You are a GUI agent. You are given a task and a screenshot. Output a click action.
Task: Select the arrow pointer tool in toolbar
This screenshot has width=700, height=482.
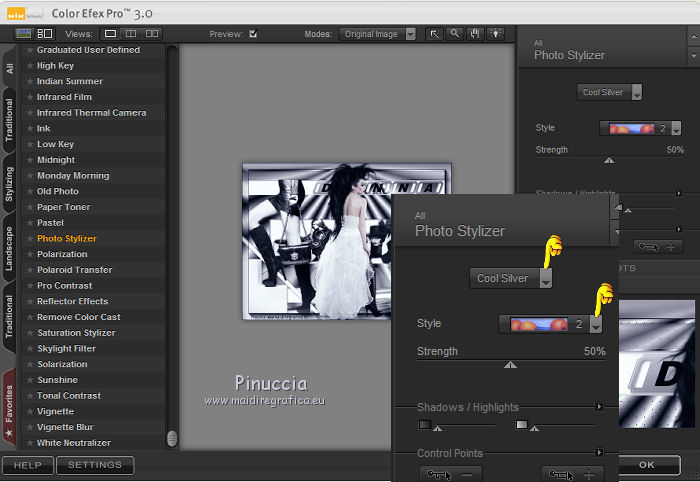click(435, 33)
